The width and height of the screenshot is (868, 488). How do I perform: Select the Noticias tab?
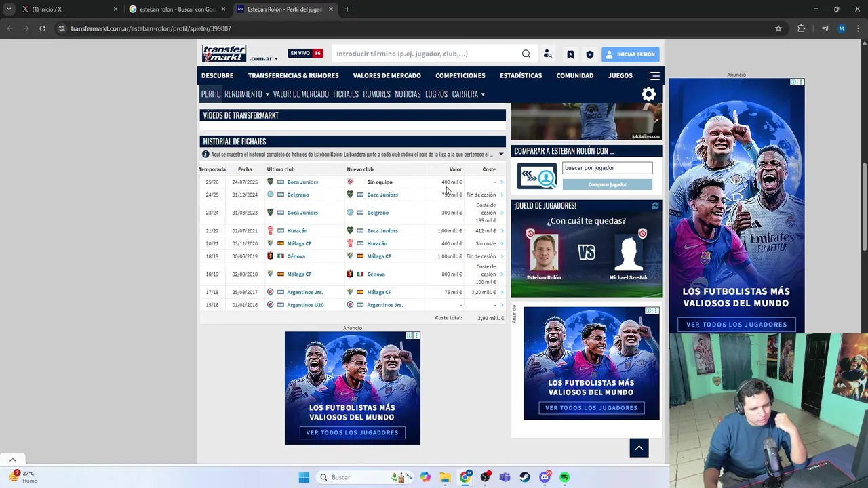click(408, 94)
